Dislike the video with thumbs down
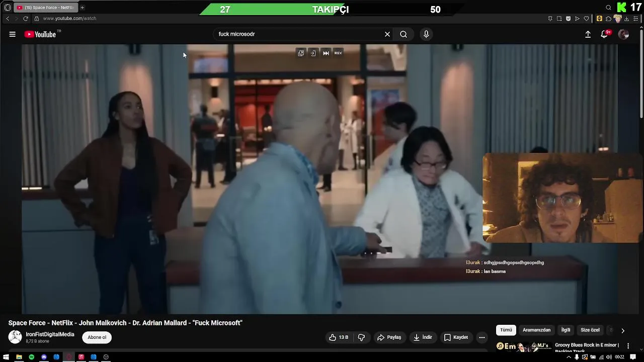 coord(361,337)
